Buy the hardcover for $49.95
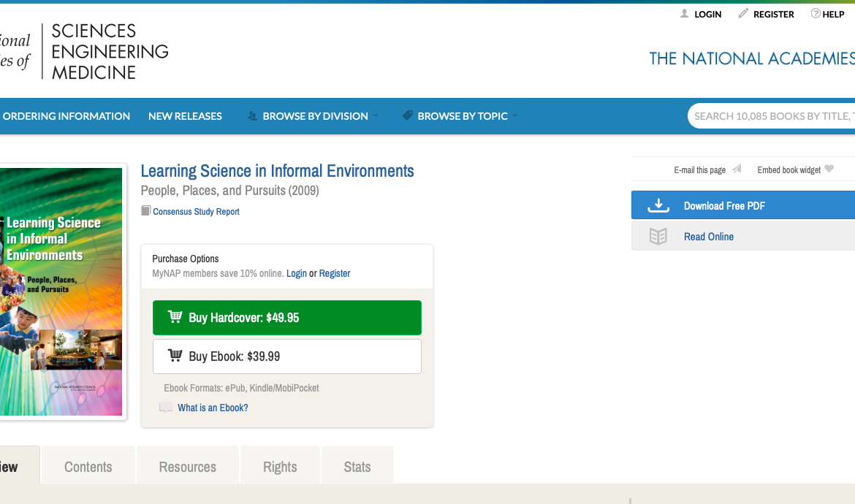Viewport: 855px width, 504px height. click(x=286, y=318)
